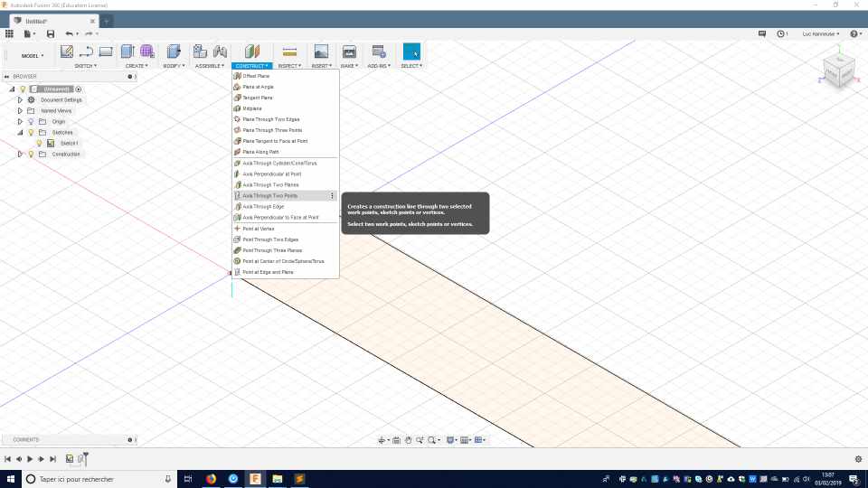Open the MODEL workspace dropdown
868x488 pixels.
(33, 56)
